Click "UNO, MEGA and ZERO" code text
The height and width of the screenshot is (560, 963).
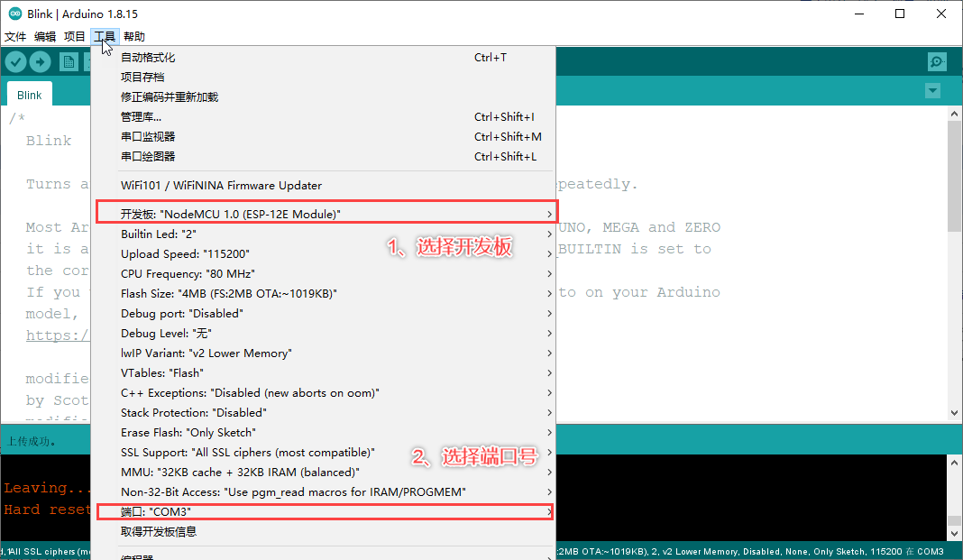point(639,227)
